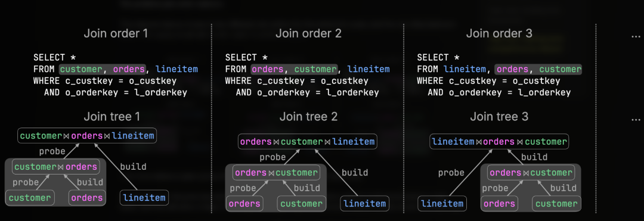Click "build" label above customer leaf, Join tree 2
This screenshot has height=221, width=644.
[x=307, y=188]
